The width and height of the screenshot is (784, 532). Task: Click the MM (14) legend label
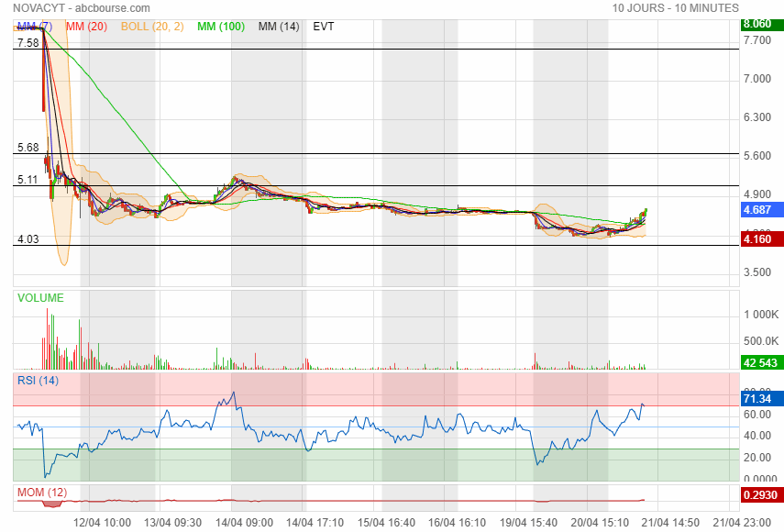point(279,27)
